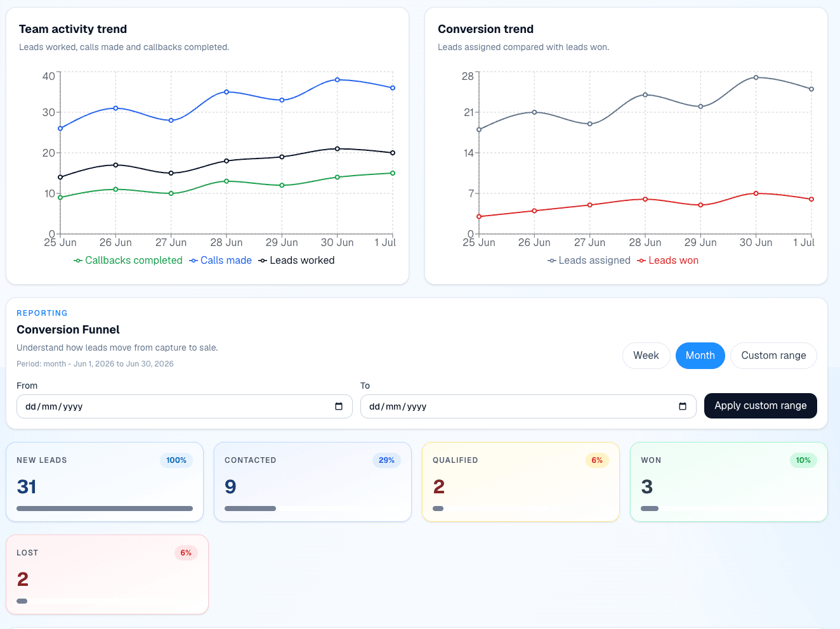This screenshot has height=629, width=840.
Task: Click the 30 Jun Leads assigned data point
Action: pyautogui.click(x=756, y=77)
